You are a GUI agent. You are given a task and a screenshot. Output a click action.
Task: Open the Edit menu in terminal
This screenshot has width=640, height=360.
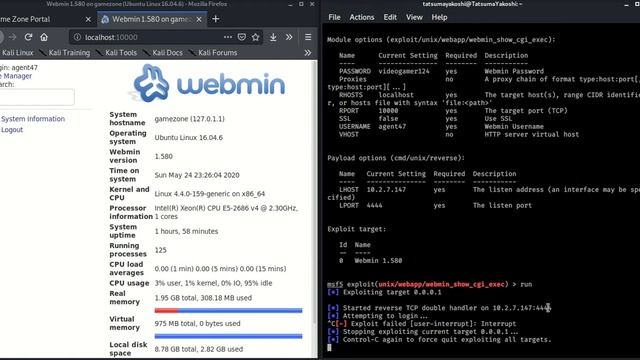390,17
